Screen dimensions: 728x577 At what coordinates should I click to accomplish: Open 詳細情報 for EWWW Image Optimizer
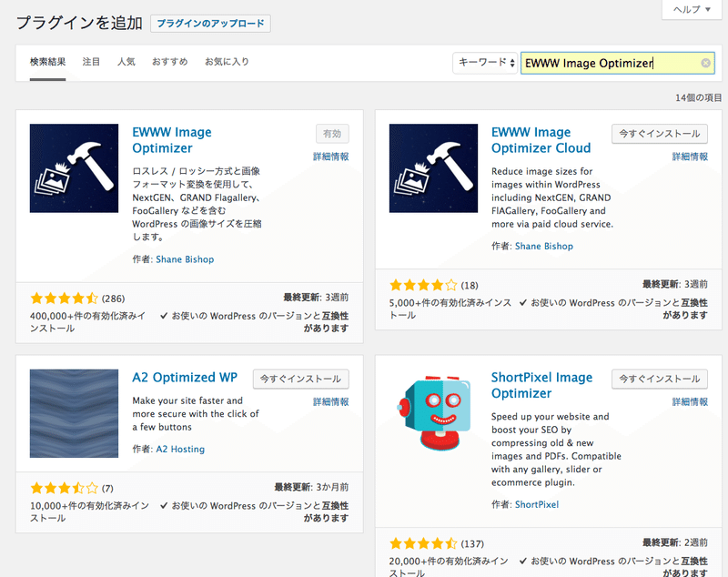[331, 157]
